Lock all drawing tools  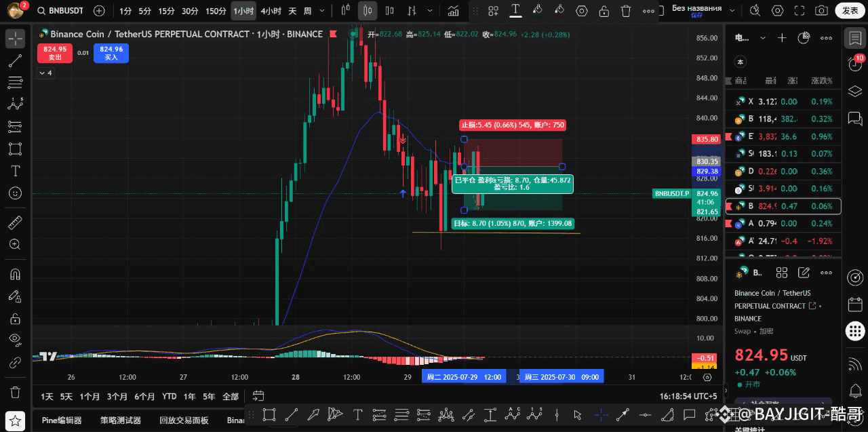coord(15,318)
